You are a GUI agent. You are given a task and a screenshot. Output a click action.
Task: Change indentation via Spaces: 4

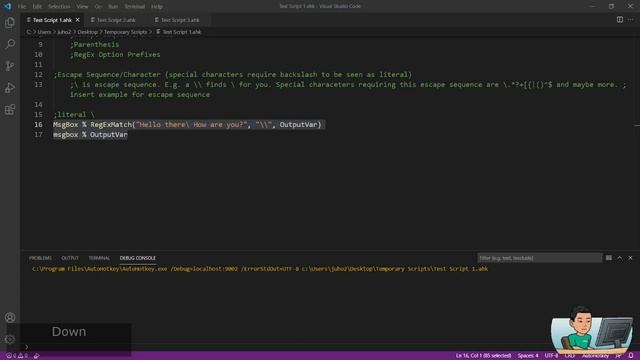[x=528, y=356]
